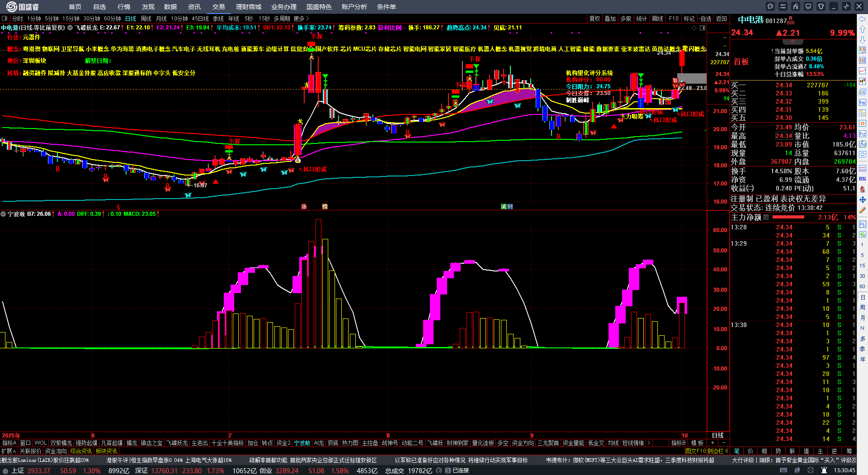Screen dimensions: 868x475
Task: Open the 指标B indicator group selector
Action: [x=678, y=443]
